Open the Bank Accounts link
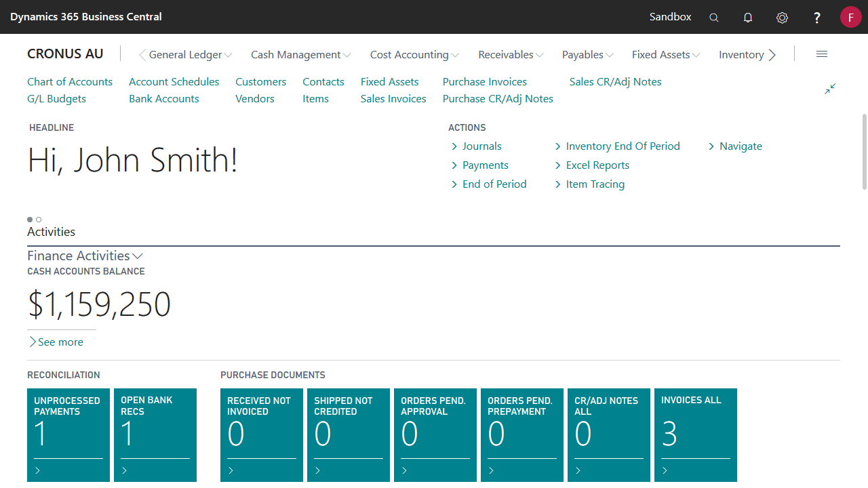868x488 pixels. pos(164,99)
